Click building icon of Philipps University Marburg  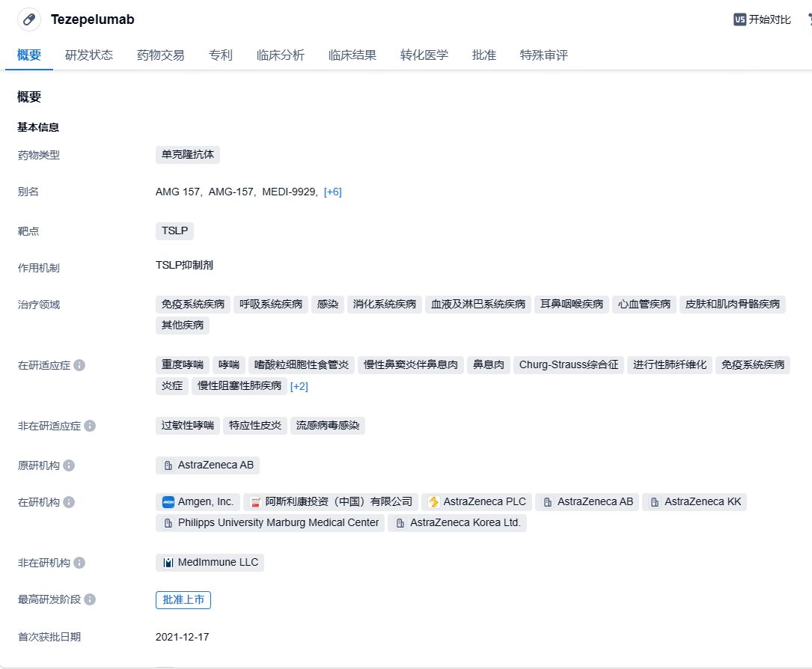pyautogui.click(x=168, y=524)
